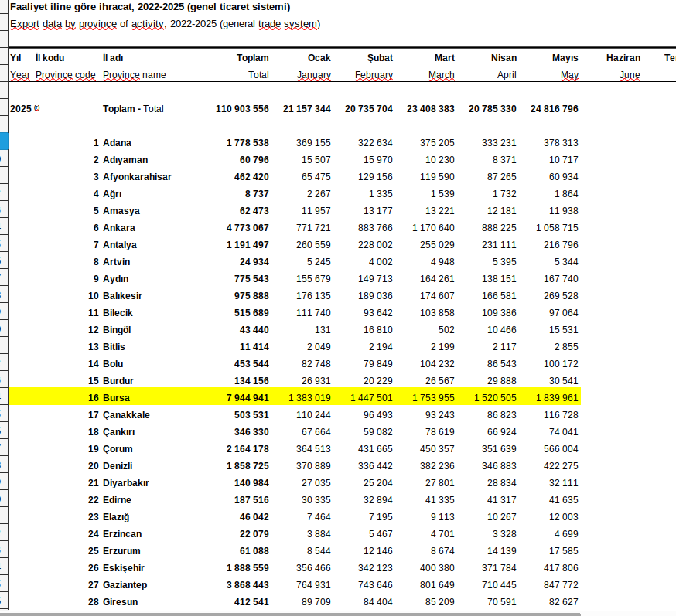The height and width of the screenshot is (616, 676).
Task: Select the 'Şubat' column header cell
Action: (379, 58)
